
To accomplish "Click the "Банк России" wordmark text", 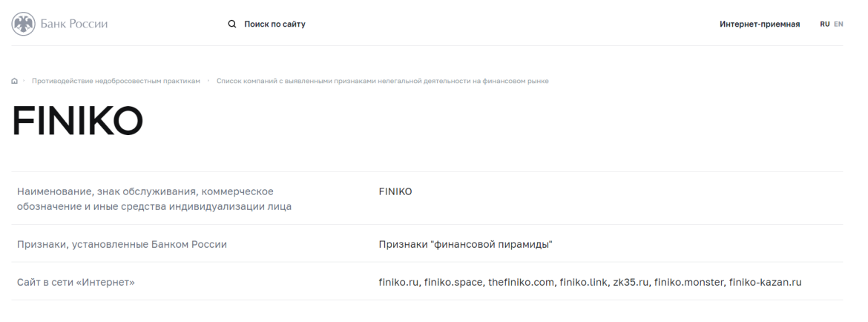I will click(75, 24).
